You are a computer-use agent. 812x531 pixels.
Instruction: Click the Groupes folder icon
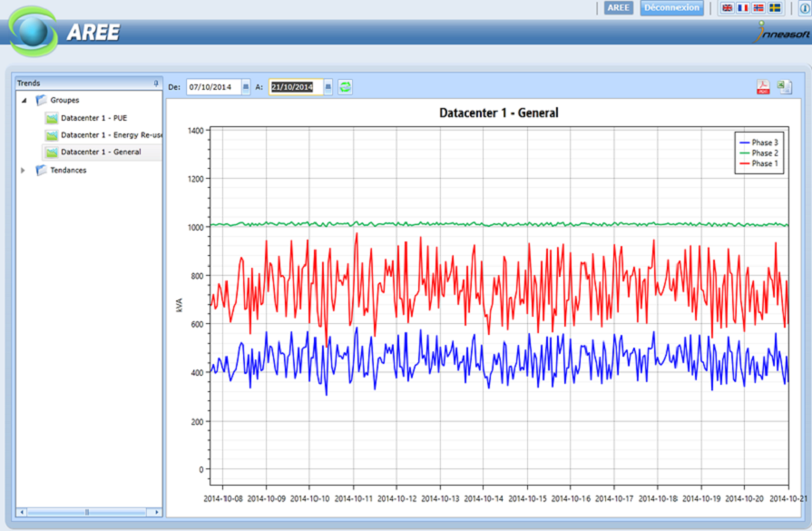click(x=41, y=100)
